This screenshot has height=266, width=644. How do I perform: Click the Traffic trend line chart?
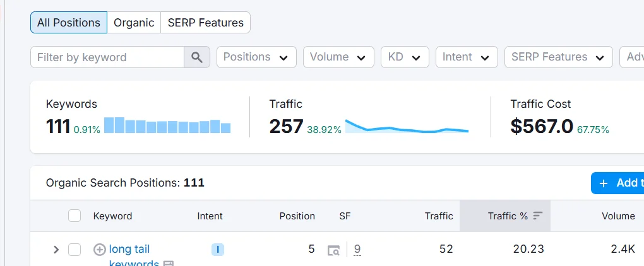(407, 126)
